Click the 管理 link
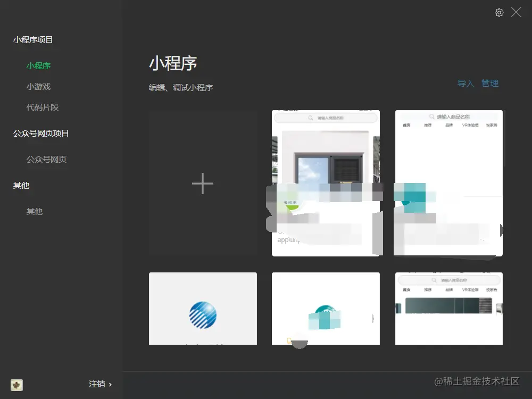This screenshot has width=532, height=399. tap(489, 83)
